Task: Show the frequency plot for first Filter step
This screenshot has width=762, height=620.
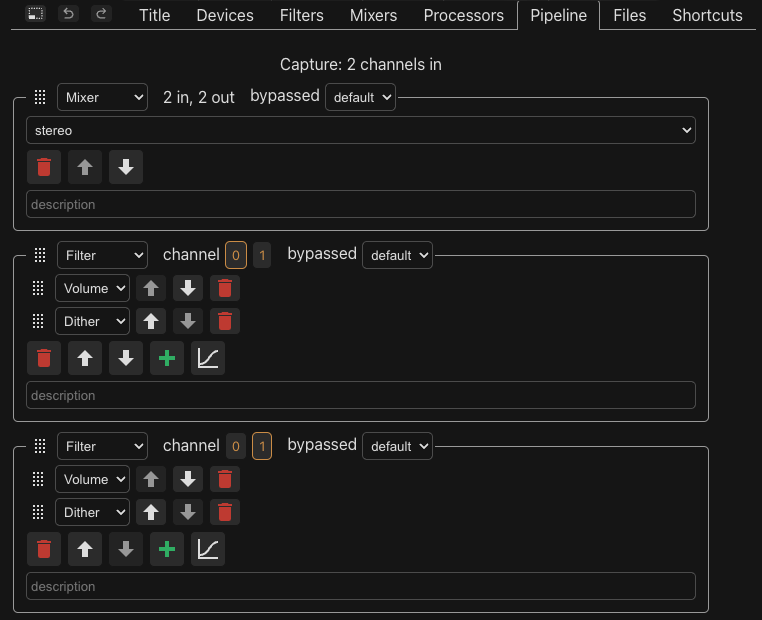Action: tap(208, 358)
